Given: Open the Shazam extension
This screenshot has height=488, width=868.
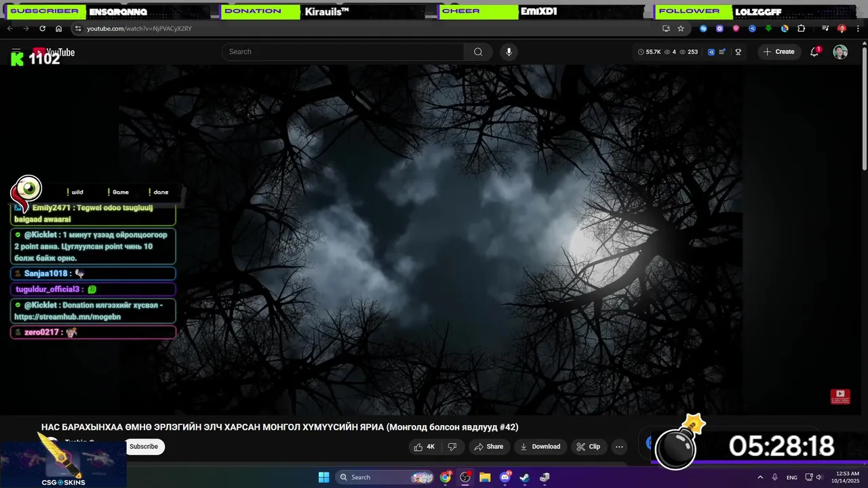Looking at the screenshot, I should click(703, 28).
